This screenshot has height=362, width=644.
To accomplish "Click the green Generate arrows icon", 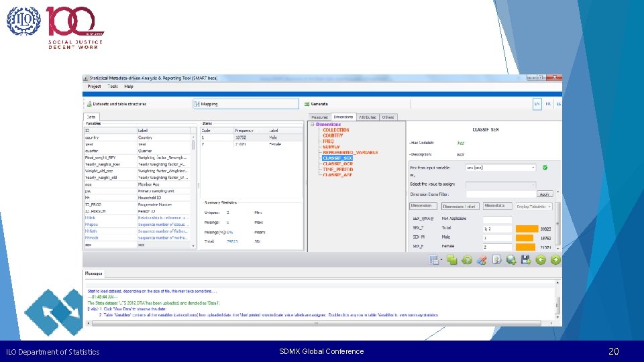I will (307, 105).
